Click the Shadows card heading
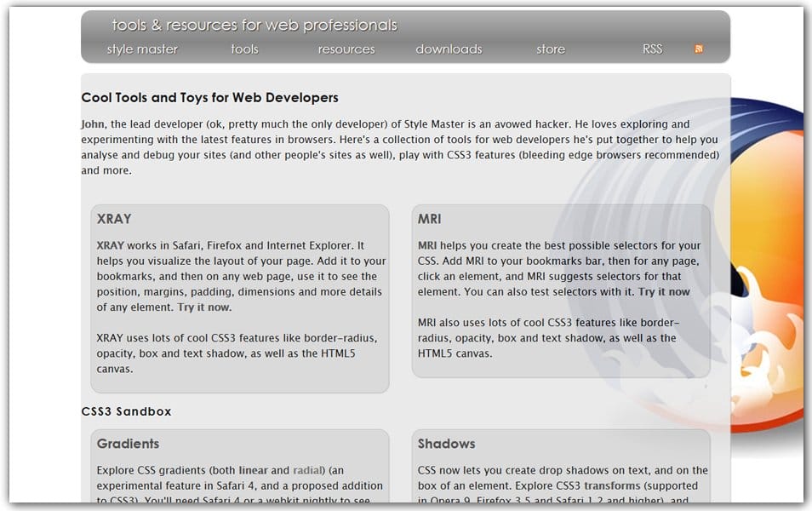The width and height of the screenshot is (812, 511). pyautogui.click(x=446, y=444)
